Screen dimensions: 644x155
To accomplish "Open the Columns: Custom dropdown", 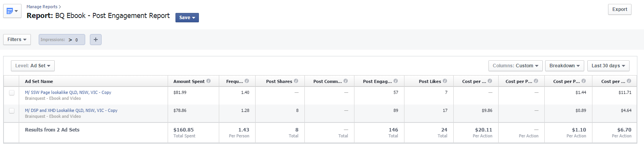I will 515,66.
